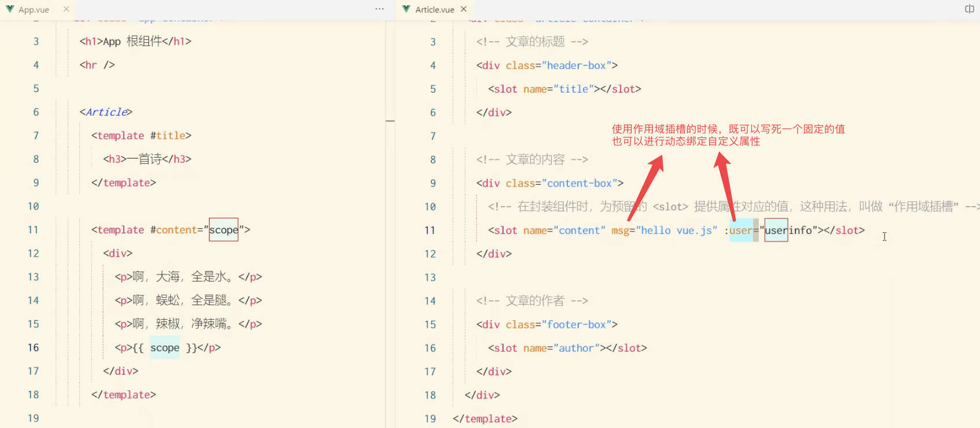Place cursor on boxed "scope" attribute value
The image size is (980, 428).
click(223, 230)
